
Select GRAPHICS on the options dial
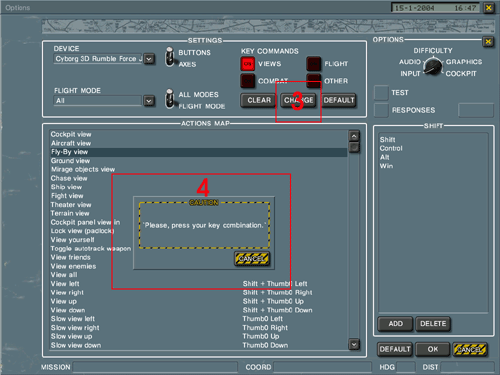click(x=464, y=62)
